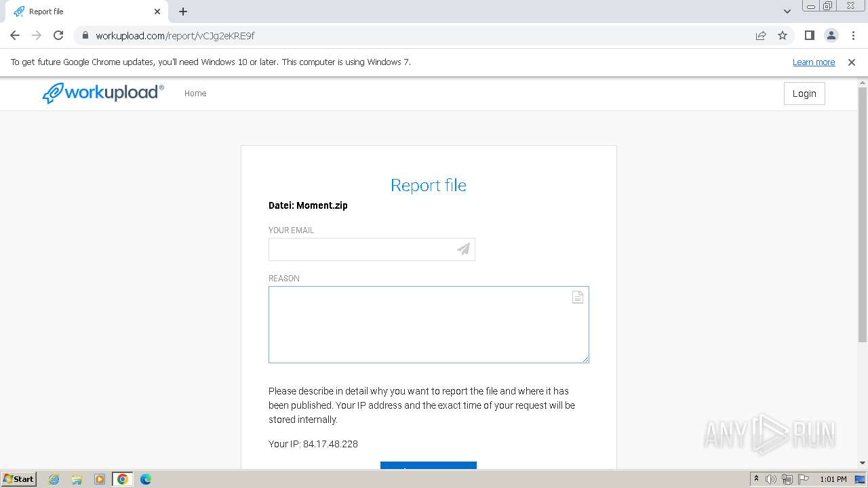Open the Chrome three-dot menu

coord(852,35)
